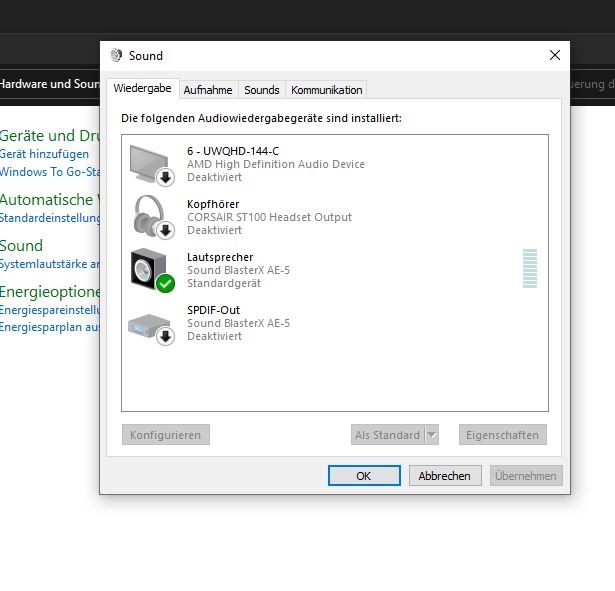This screenshot has height=591, width=615.
Task: Click Abbrechen to cancel
Action: click(445, 476)
